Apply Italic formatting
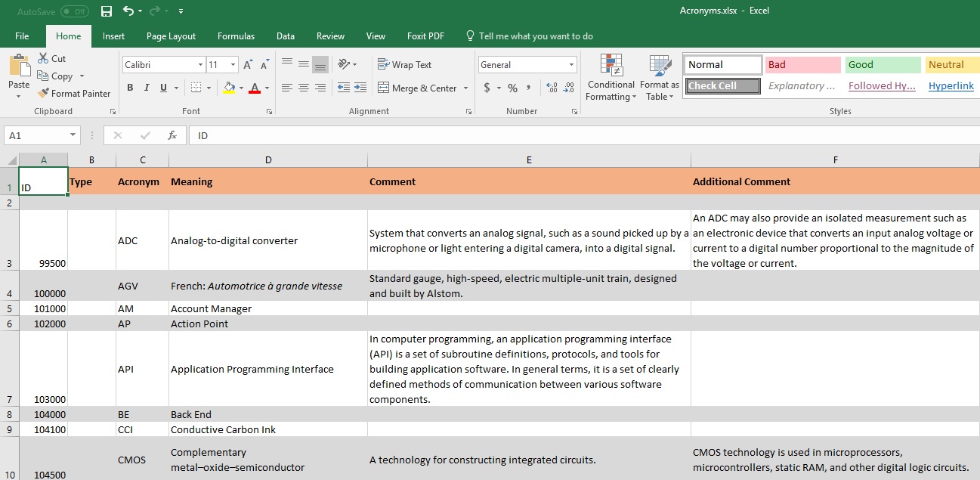The image size is (980, 480). pos(147,88)
